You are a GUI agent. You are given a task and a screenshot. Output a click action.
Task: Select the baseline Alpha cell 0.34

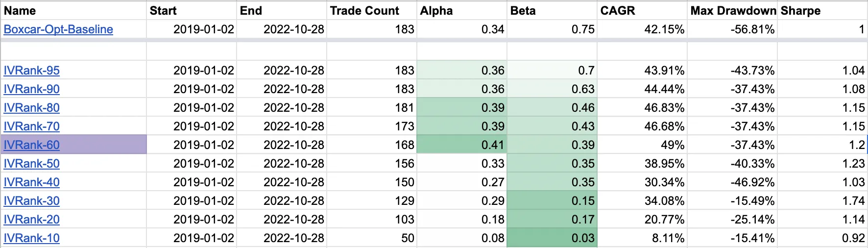(x=462, y=29)
